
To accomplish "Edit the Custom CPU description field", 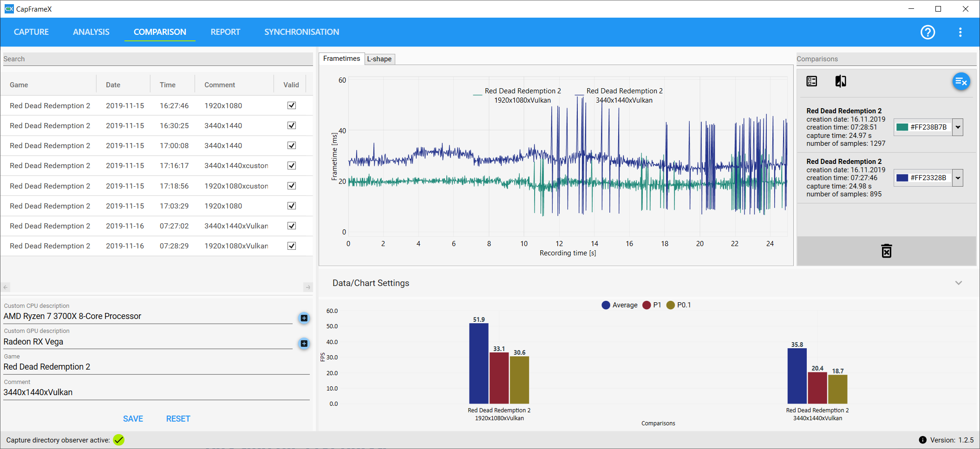I will coord(148,316).
